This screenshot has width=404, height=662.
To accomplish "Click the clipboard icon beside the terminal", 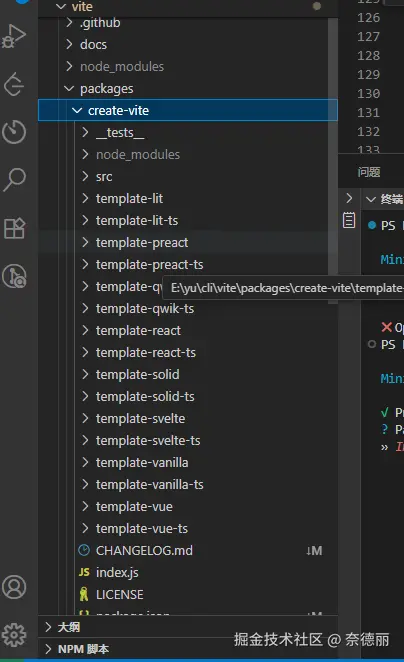I will (349, 220).
